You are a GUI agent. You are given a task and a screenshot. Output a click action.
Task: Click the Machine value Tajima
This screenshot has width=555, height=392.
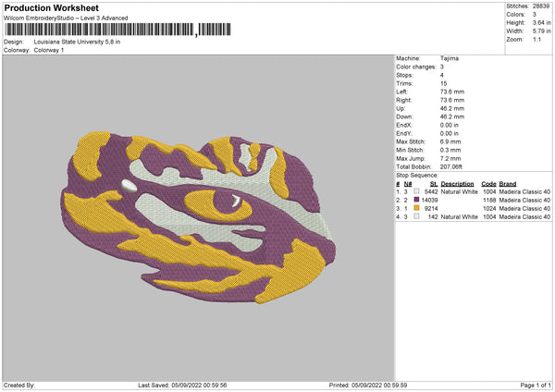coord(450,58)
